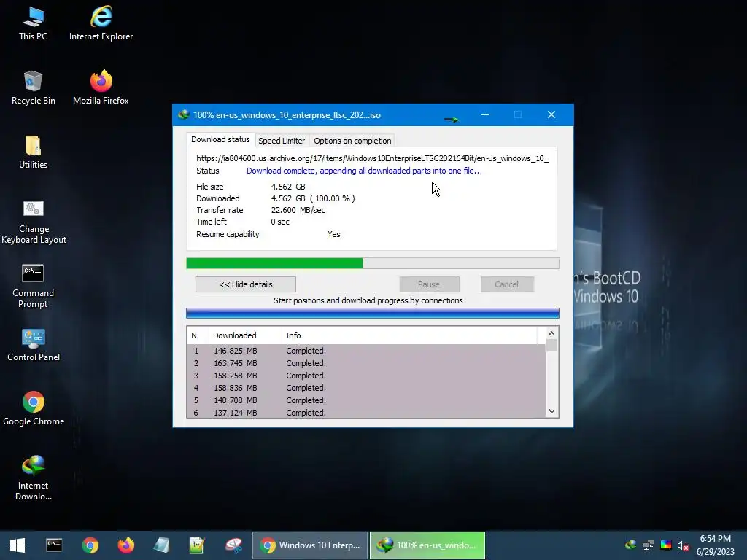Open the Utilities folder icon
The image size is (747, 560).
(33, 152)
